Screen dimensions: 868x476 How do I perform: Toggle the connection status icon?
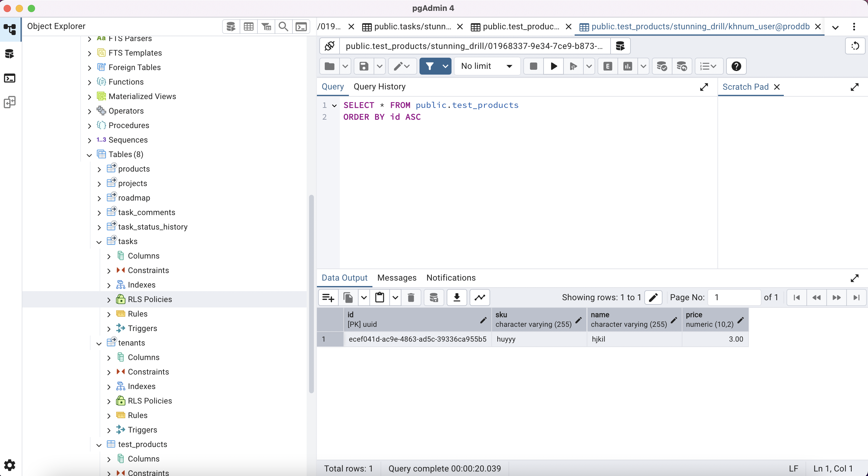point(330,46)
